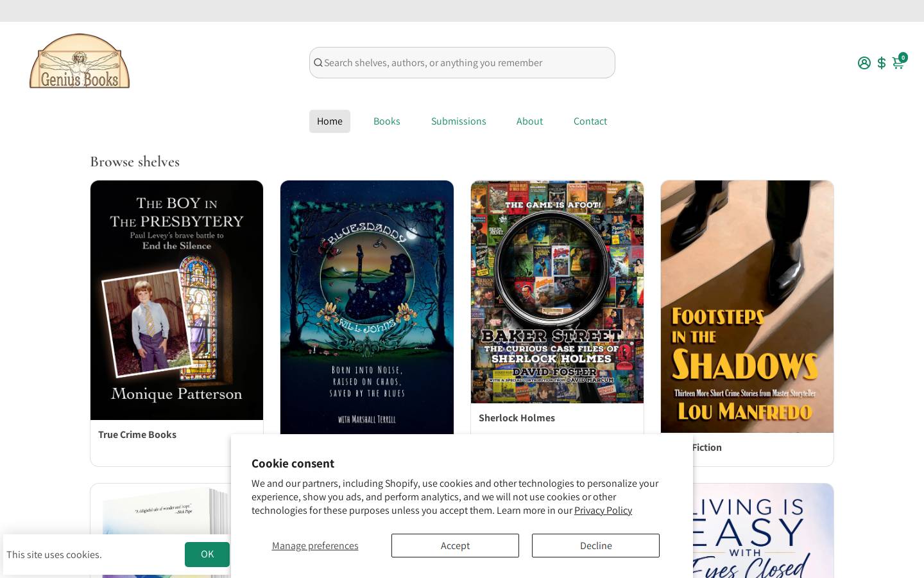The height and width of the screenshot is (578, 924).
Task: Open the Baker Street book cover
Action: click(x=557, y=292)
